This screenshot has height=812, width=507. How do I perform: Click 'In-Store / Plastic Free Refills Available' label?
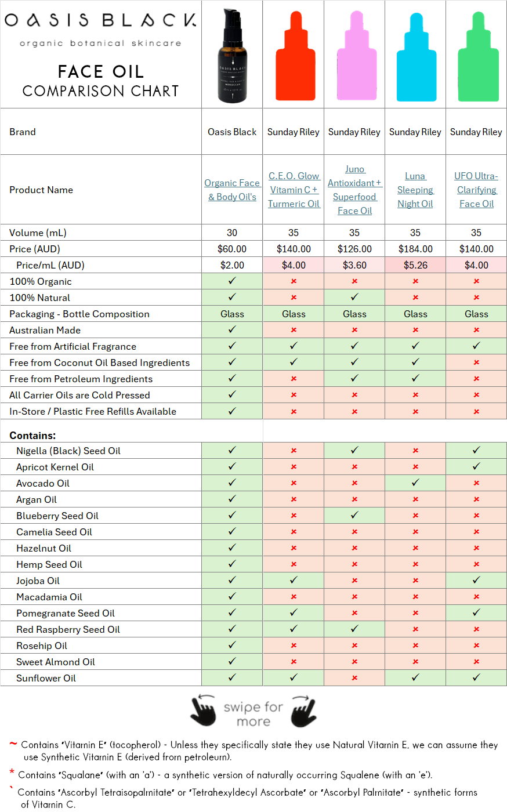point(93,411)
